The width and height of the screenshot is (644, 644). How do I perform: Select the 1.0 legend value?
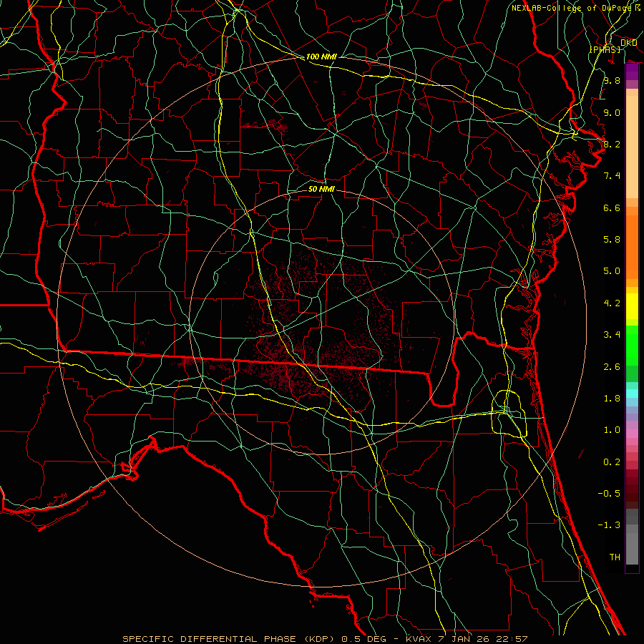tap(612, 430)
